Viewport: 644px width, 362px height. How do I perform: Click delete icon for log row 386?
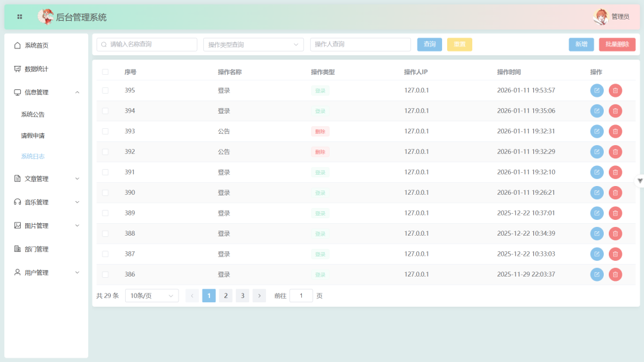615,275
